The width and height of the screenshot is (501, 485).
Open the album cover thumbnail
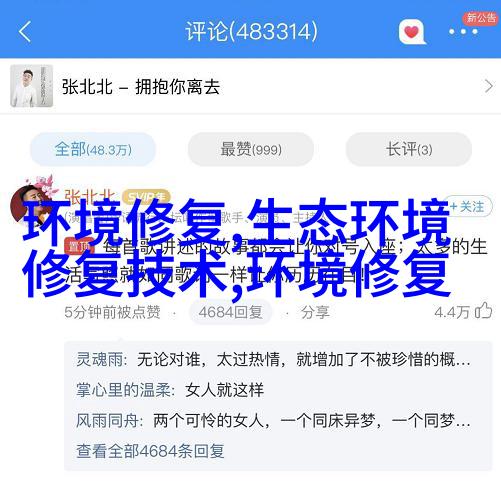pyautogui.click(x=32, y=86)
